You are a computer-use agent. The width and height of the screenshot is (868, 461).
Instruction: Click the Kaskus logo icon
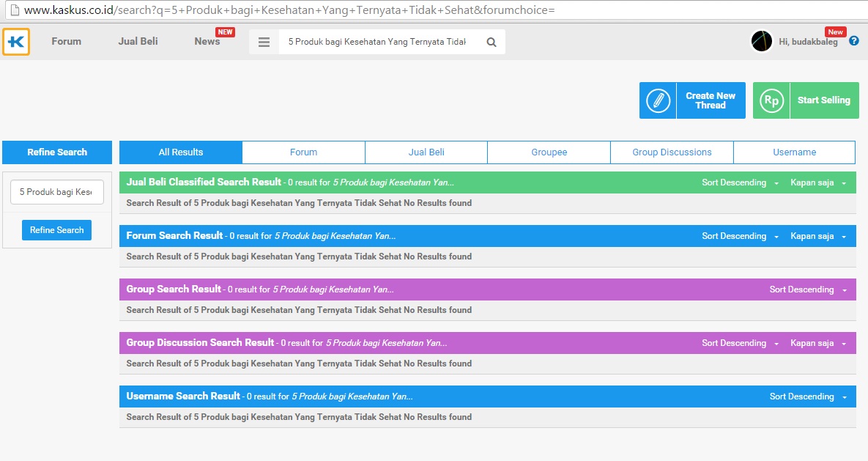(x=16, y=42)
